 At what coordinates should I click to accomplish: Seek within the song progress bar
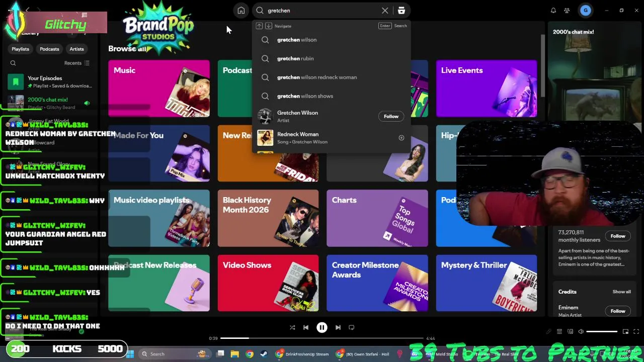322,338
